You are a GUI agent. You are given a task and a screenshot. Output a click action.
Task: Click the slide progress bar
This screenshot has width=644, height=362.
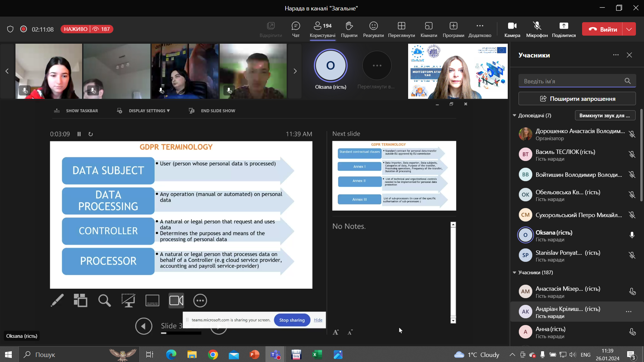point(181,333)
